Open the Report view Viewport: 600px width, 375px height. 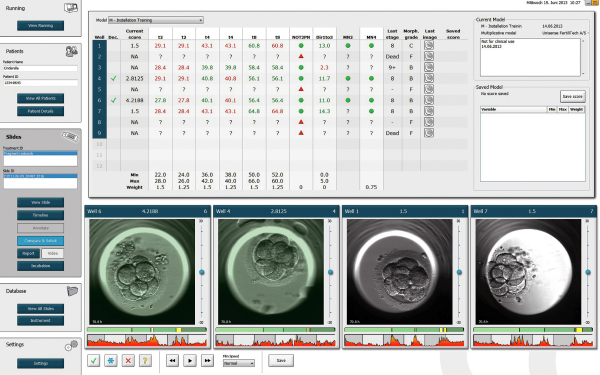click(x=28, y=253)
